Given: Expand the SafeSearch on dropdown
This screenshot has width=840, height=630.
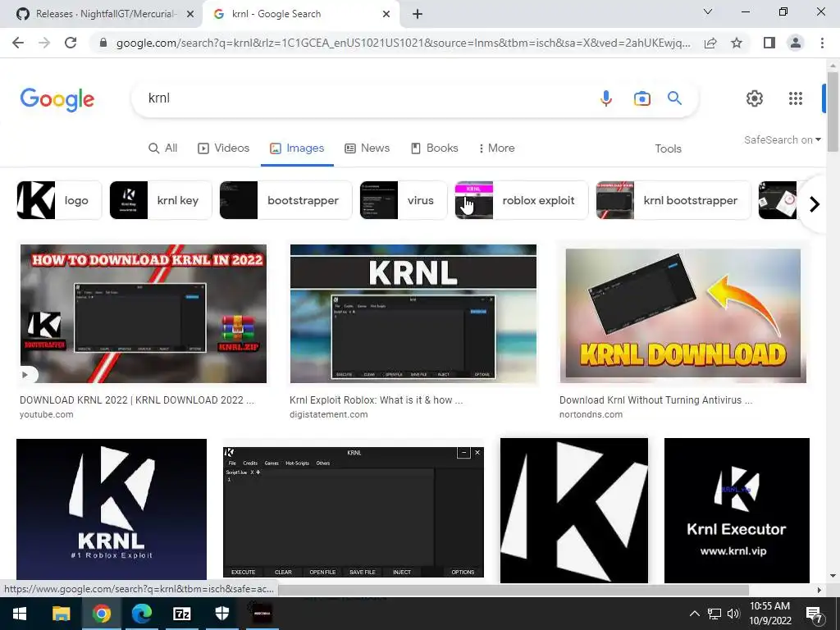Looking at the screenshot, I should 782,139.
